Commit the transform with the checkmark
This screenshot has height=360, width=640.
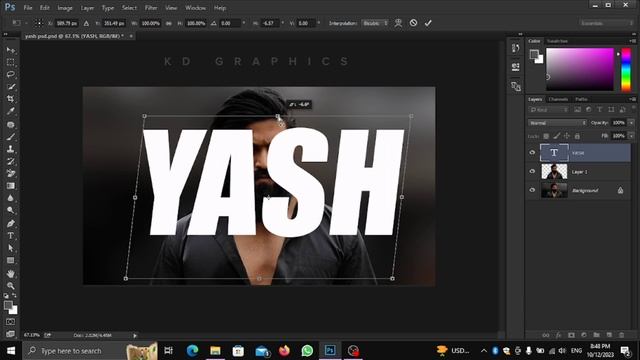pos(428,23)
